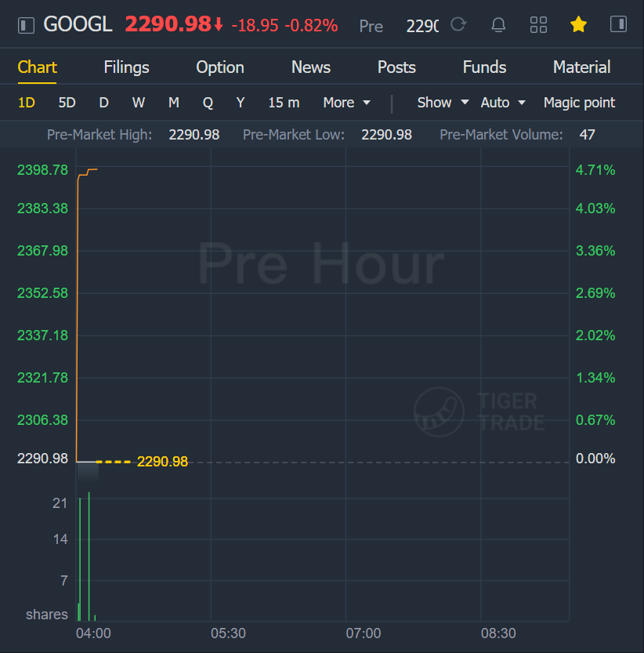644x653 pixels.
Task: Click the GOOGL ticker symbol
Action: tap(78, 24)
